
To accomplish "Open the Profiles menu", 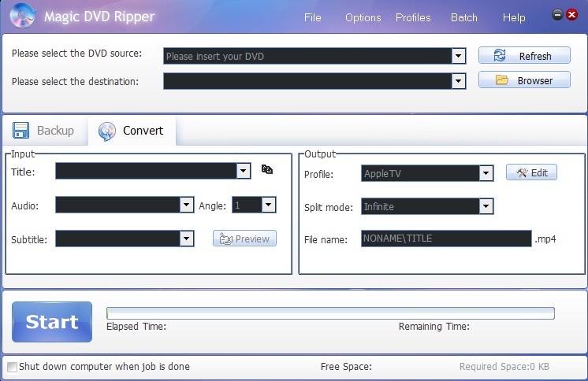I will coord(413,17).
